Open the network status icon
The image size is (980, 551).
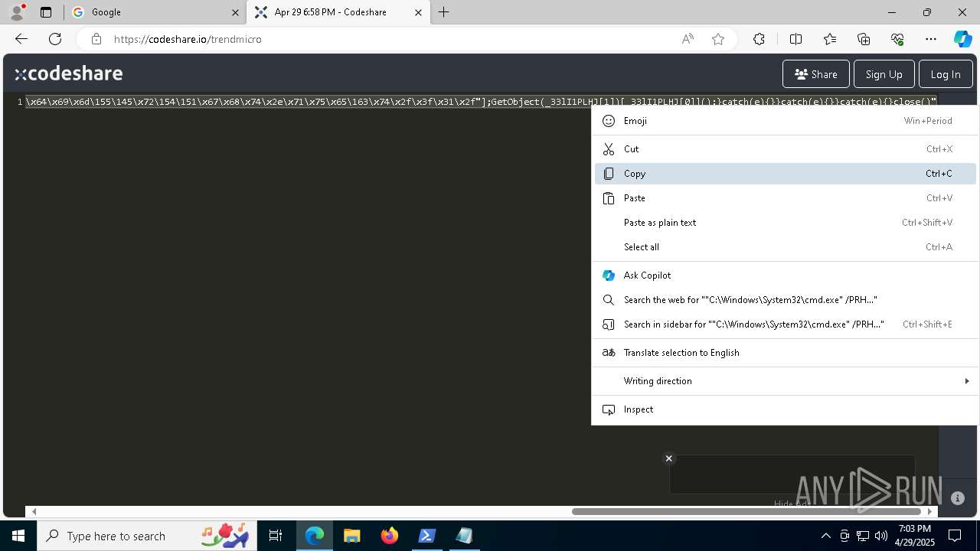863,536
